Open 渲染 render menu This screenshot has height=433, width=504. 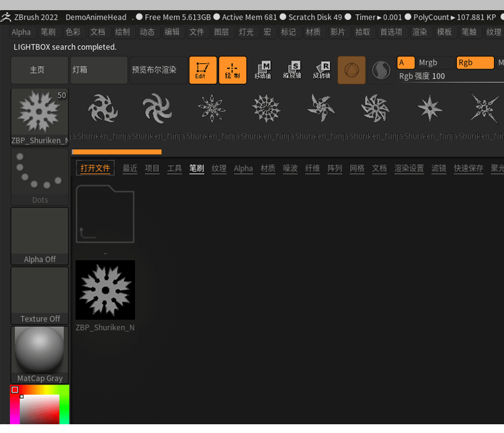[419, 32]
